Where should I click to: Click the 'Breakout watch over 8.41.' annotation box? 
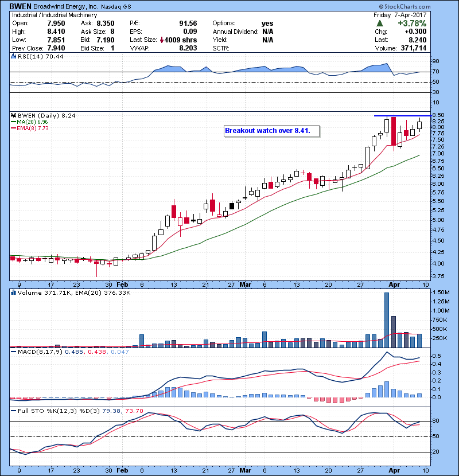point(271,131)
